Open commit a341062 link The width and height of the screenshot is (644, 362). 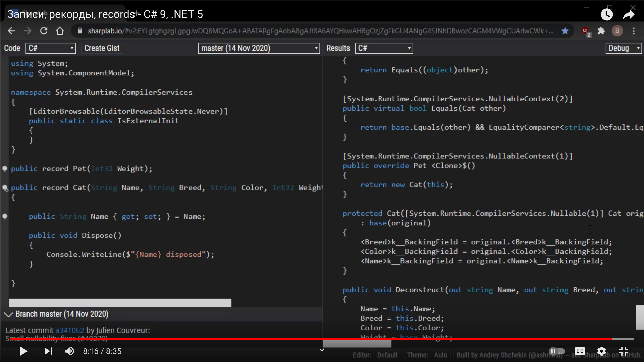(x=69, y=330)
